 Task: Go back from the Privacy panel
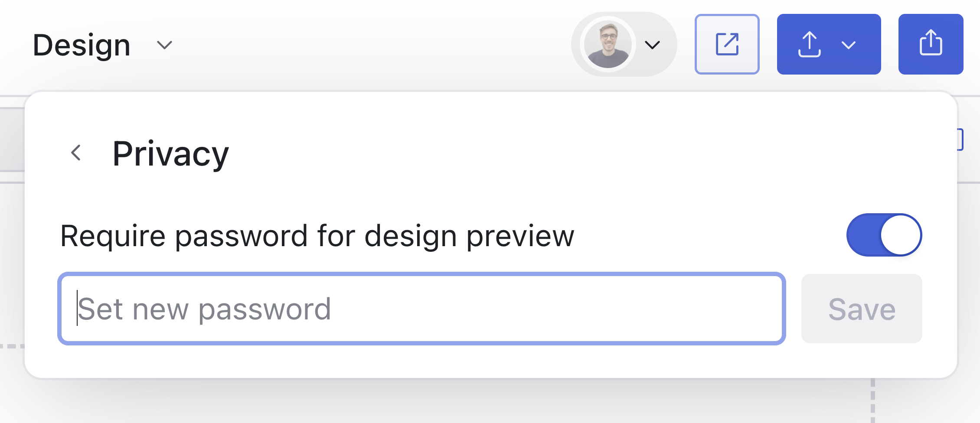pyautogui.click(x=76, y=153)
